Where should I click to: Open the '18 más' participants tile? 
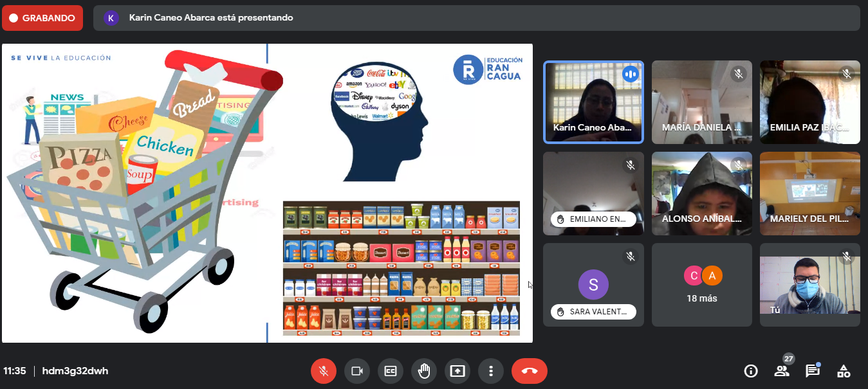pyautogui.click(x=701, y=285)
